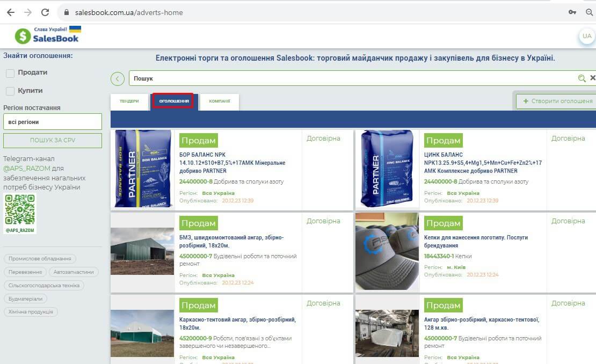Tick the Продати checkbox
This screenshot has width=596, height=364.
pos(10,73)
